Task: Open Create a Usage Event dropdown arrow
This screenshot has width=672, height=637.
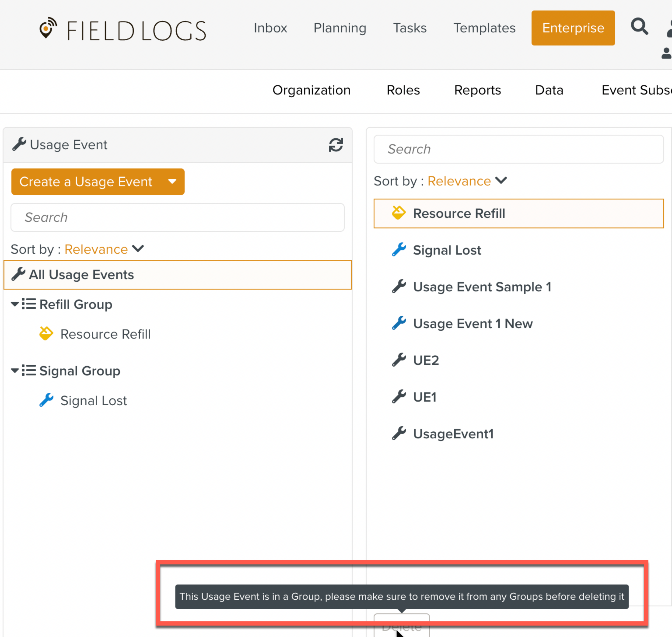Action: coord(172,182)
